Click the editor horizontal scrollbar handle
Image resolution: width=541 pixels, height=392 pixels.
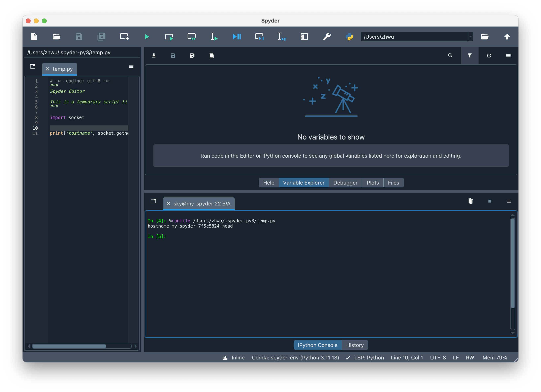pyautogui.click(x=69, y=346)
